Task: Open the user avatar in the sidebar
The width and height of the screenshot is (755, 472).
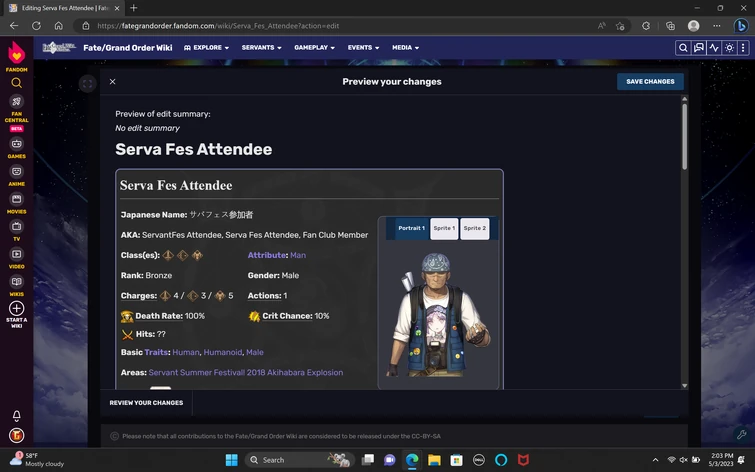Action: (x=16, y=435)
